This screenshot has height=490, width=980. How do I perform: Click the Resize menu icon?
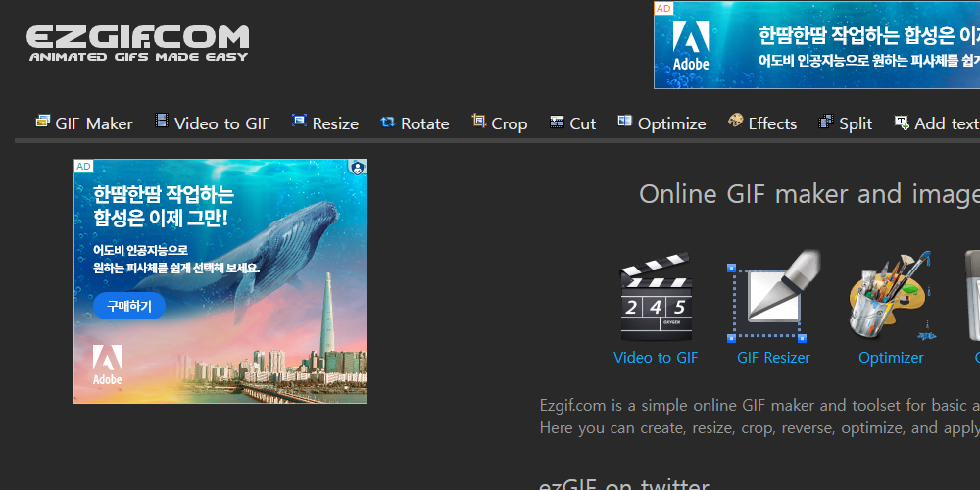click(x=299, y=122)
